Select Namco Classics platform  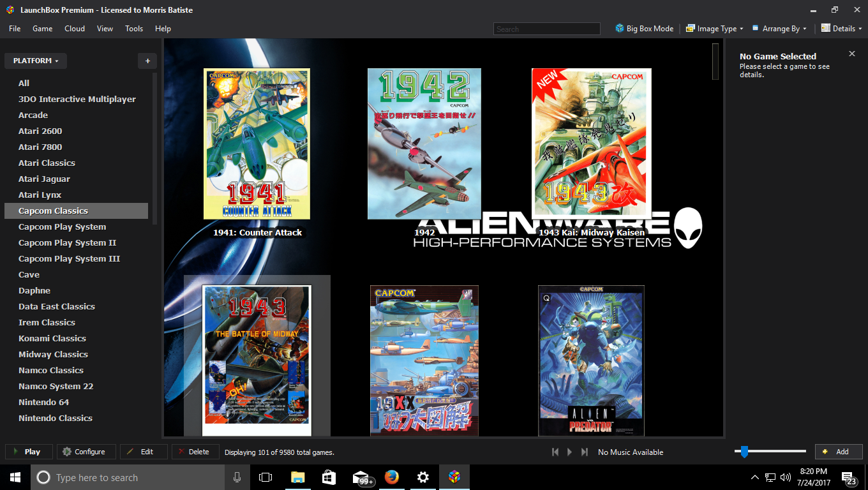tap(76, 370)
